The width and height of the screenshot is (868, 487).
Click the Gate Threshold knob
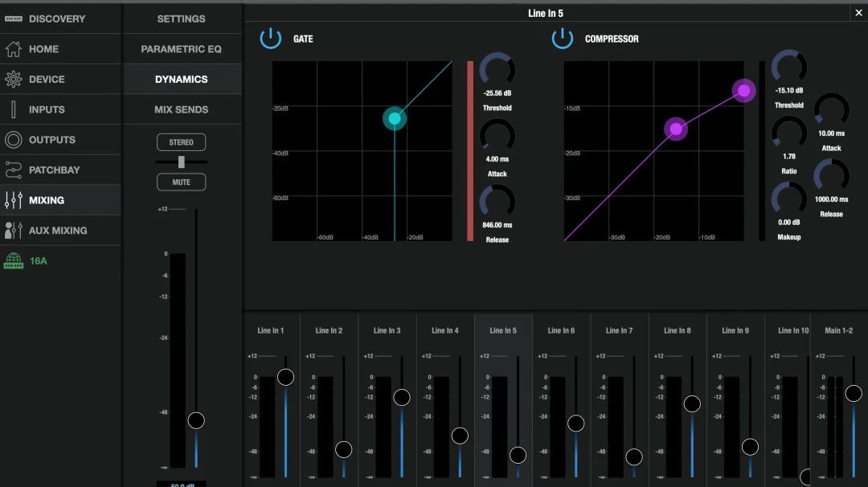pos(497,70)
